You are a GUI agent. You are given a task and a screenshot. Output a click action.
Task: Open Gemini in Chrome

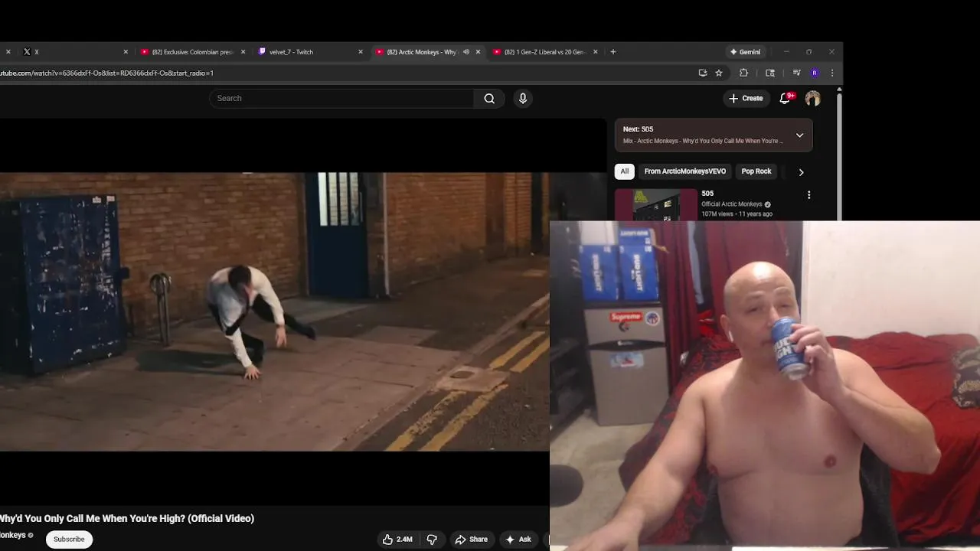746,52
